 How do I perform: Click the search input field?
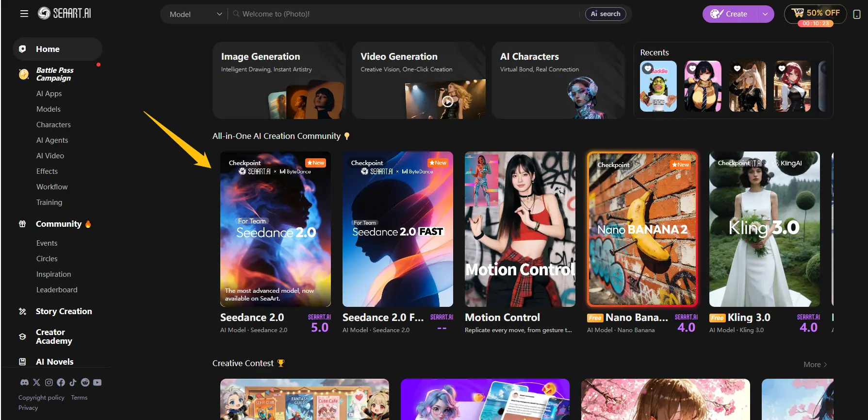(x=408, y=14)
